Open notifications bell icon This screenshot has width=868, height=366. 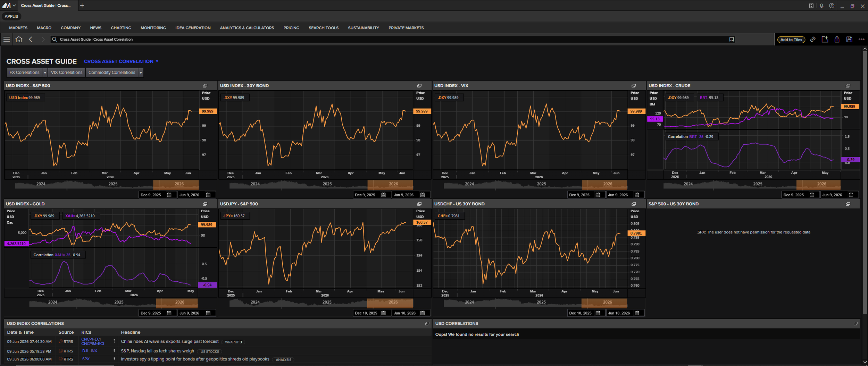[821, 6]
